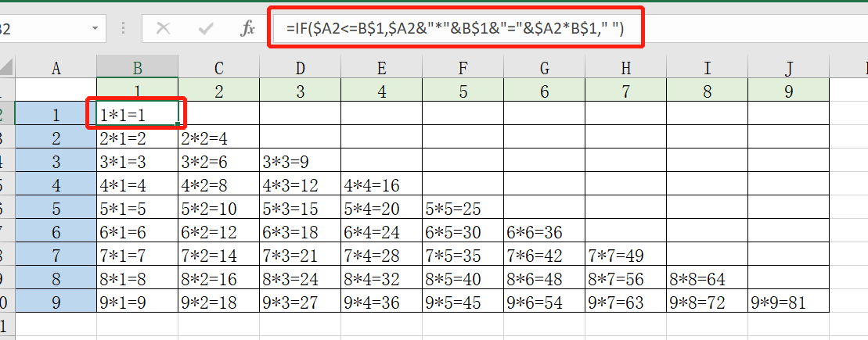The height and width of the screenshot is (340, 868).
Task: Open the Name Box dropdown arrow
Action: tap(95, 28)
